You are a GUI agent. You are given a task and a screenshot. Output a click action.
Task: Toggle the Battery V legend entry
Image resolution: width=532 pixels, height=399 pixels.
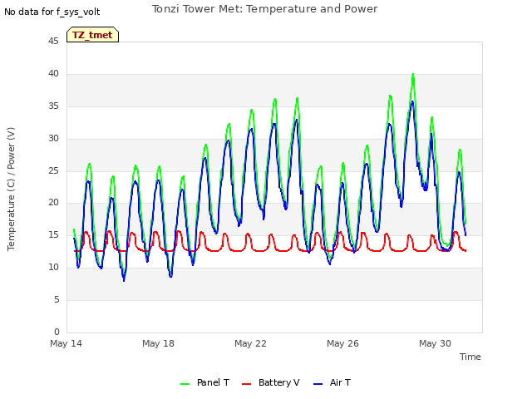tap(271, 382)
